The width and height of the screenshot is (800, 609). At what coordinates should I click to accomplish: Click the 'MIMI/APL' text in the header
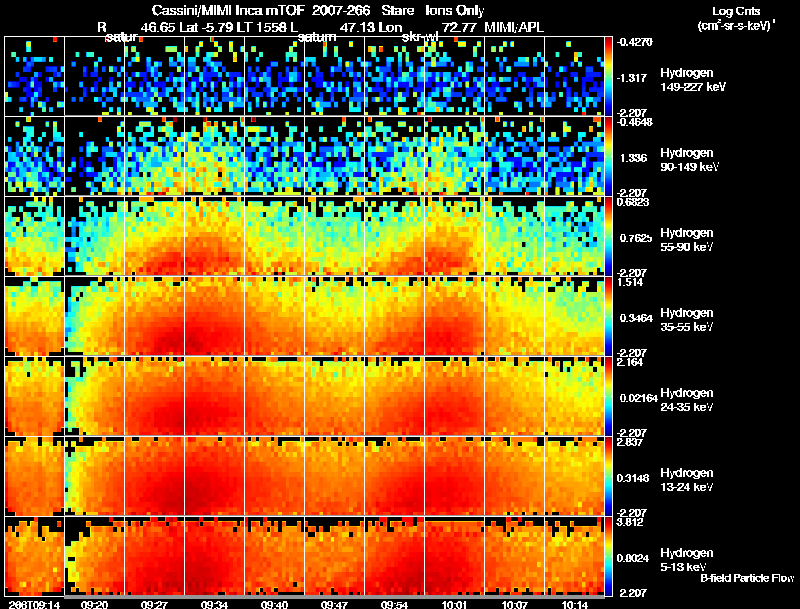tap(514, 27)
